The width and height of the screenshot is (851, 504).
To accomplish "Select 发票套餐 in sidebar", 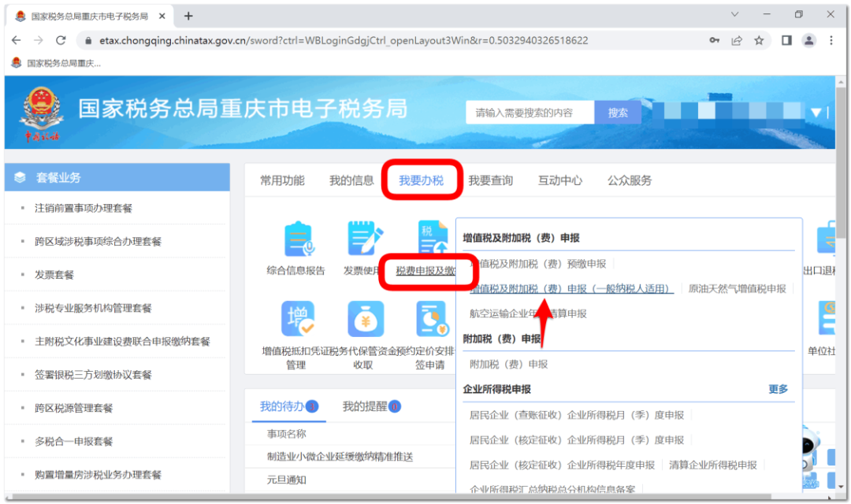I will click(x=54, y=275).
